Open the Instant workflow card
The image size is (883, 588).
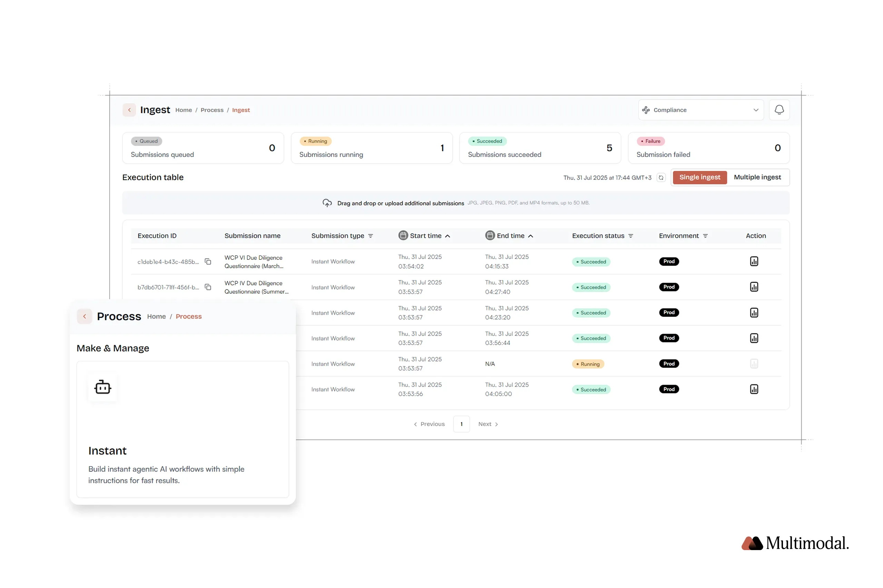[183, 429]
